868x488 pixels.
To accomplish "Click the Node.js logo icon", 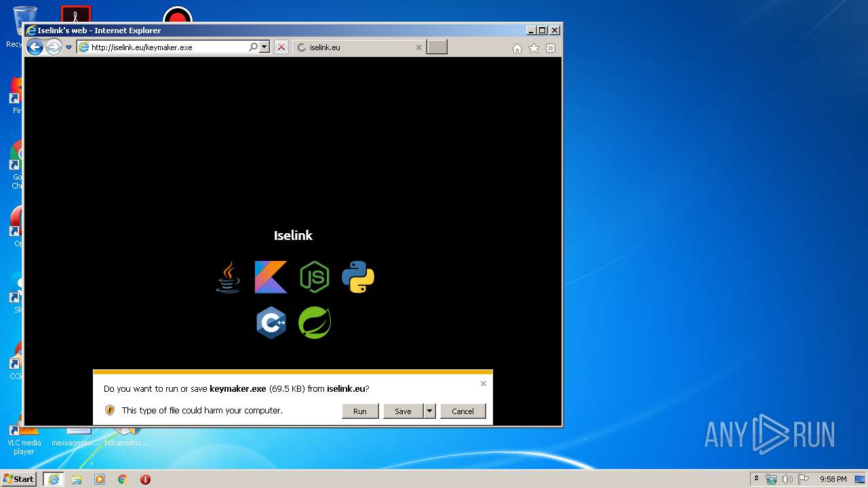I will (315, 277).
